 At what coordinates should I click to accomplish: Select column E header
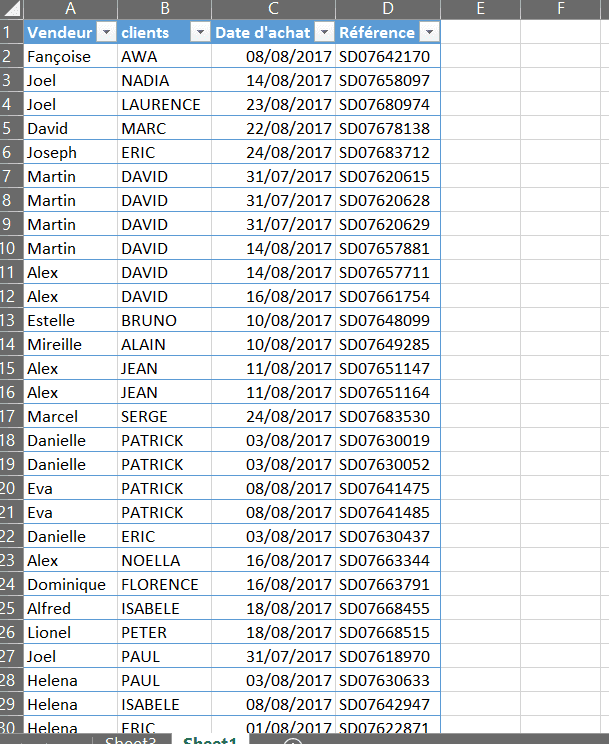[481, 9]
